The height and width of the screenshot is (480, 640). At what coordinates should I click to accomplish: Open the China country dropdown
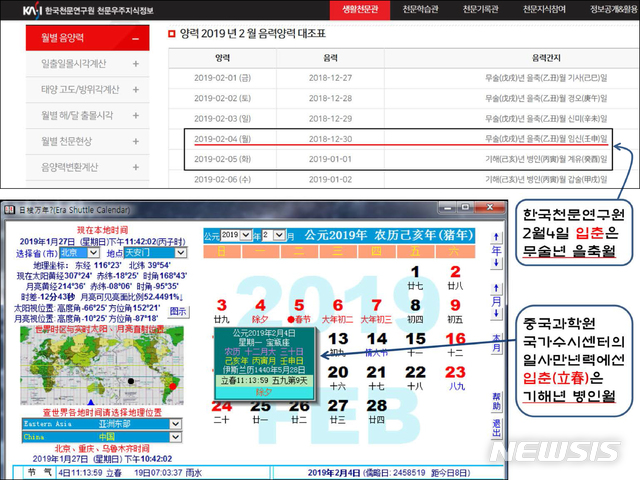point(176,435)
